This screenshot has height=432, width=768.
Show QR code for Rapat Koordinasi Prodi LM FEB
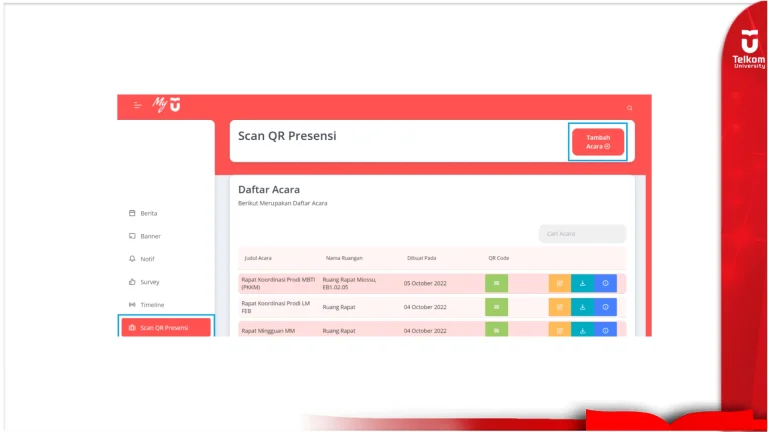point(496,307)
